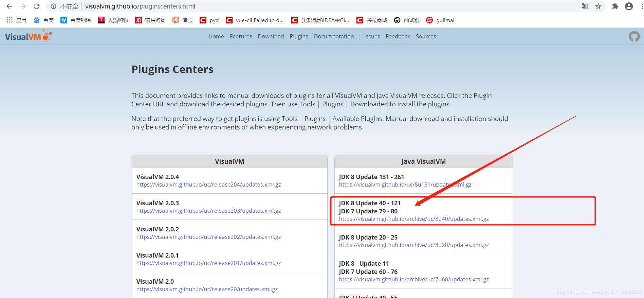
Task: Click the JDK 8 Update 40 - 121 text
Action: point(370,203)
